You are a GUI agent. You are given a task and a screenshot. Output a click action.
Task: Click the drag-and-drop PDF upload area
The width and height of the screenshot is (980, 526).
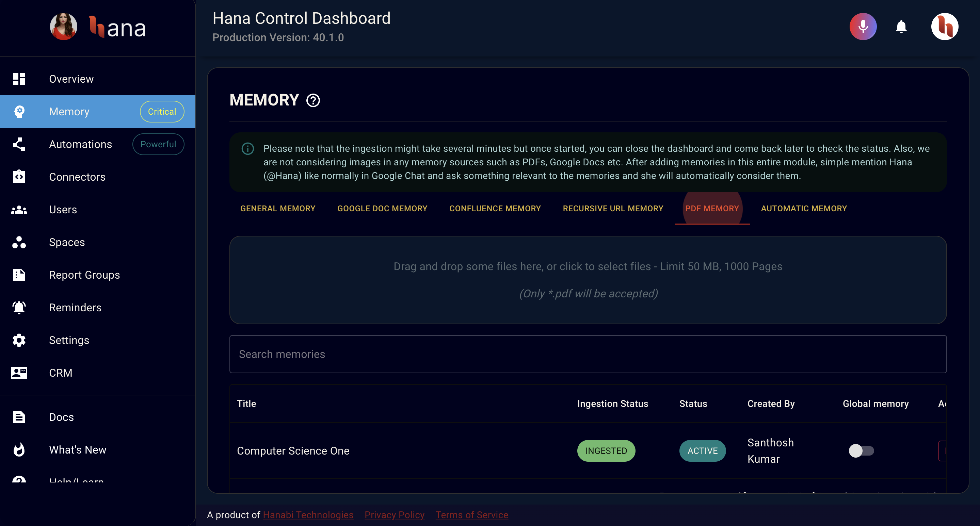click(x=588, y=280)
